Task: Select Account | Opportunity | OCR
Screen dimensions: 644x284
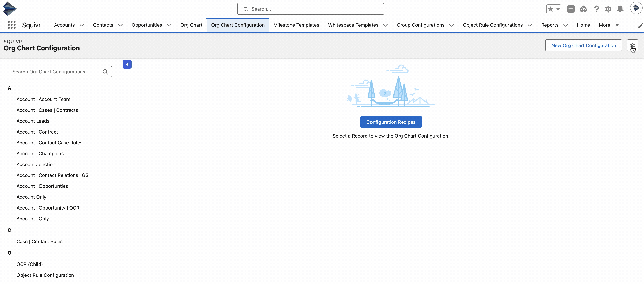Action: [x=48, y=208]
